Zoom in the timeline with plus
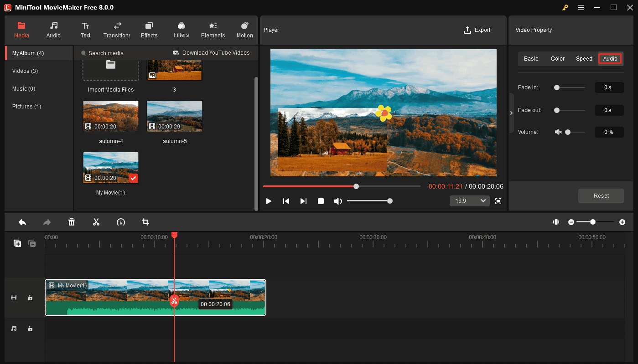638x364 pixels. click(x=622, y=222)
